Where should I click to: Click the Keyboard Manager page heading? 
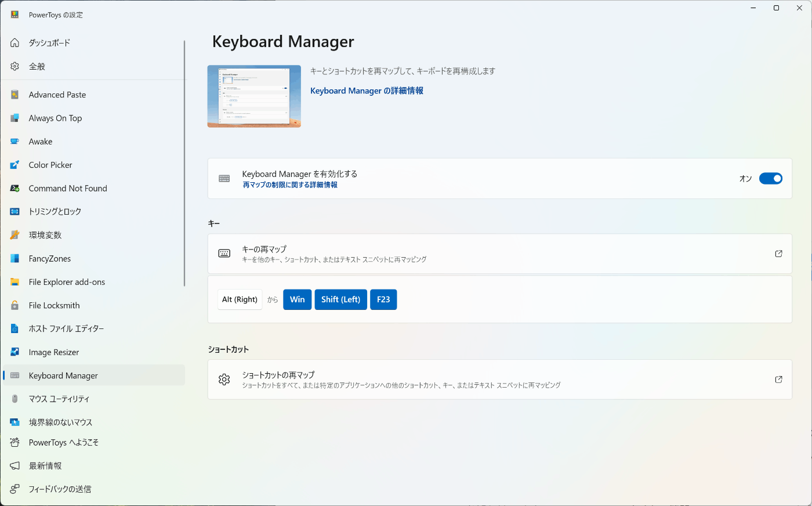(x=283, y=42)
